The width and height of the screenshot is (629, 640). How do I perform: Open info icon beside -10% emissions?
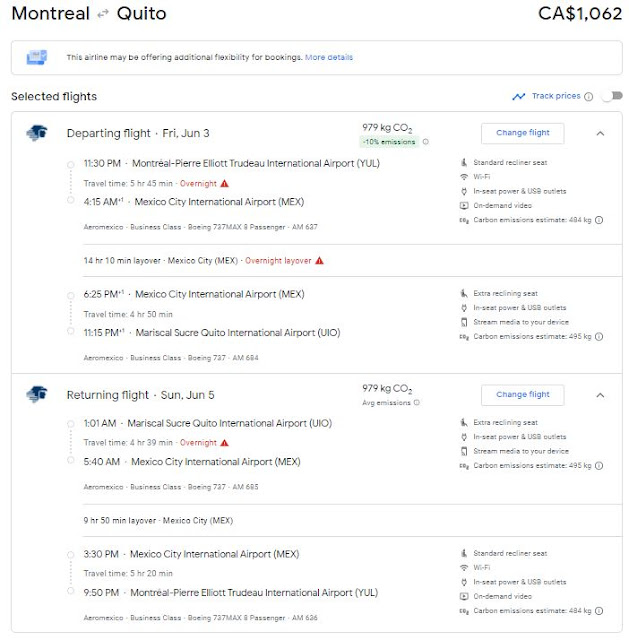tap(425, 142)
